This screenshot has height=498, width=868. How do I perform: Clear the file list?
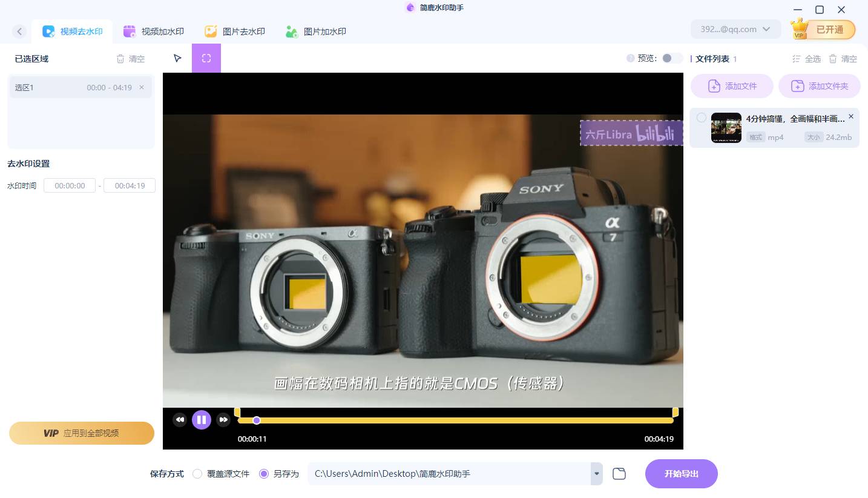(843, 59)
